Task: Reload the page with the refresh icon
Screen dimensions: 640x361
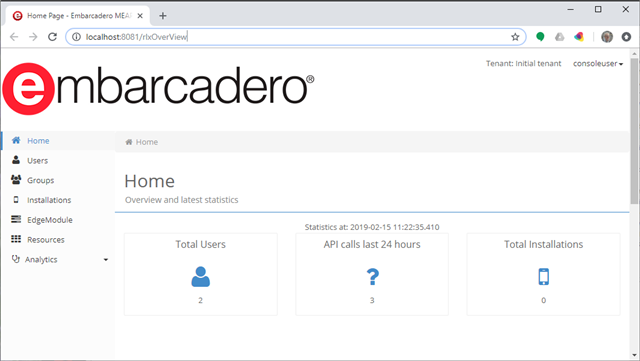Action: click(52, 37)
